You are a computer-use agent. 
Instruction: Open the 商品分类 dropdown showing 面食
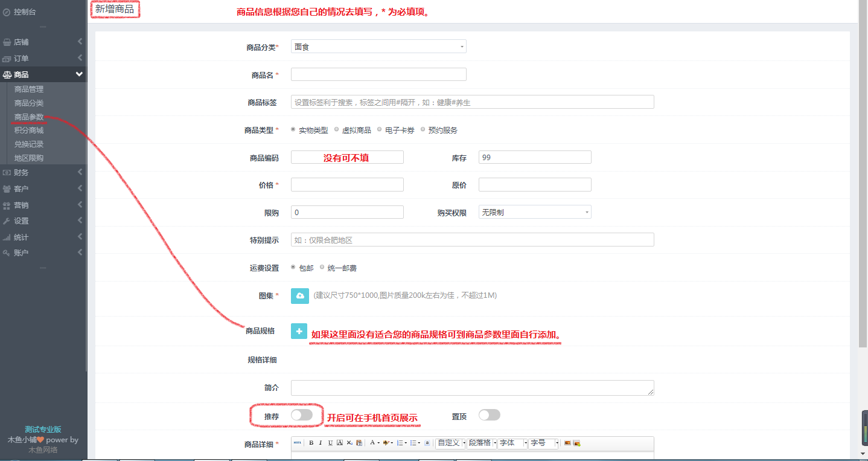coord(378,46)
